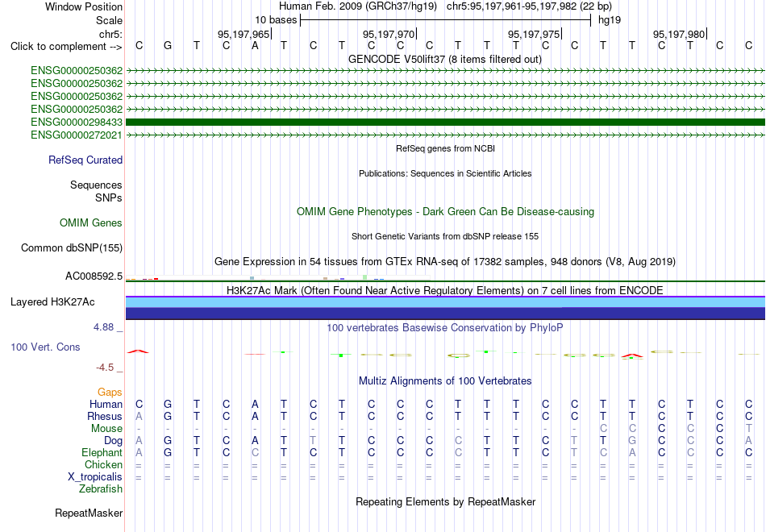
Task: Click the Window Position track label
Action: coord(84,6)
